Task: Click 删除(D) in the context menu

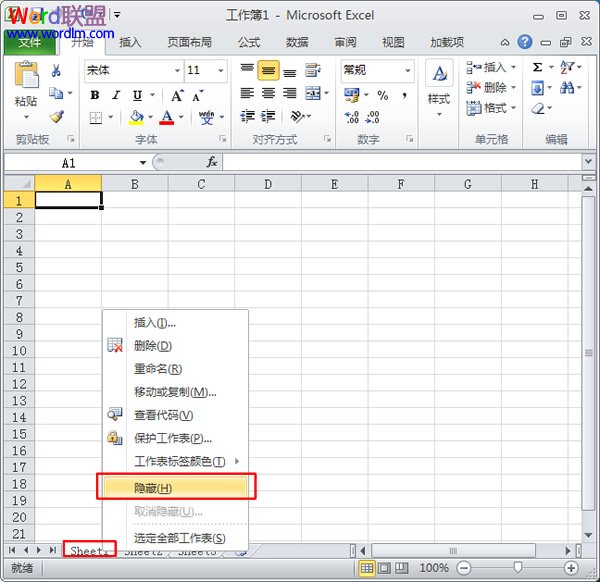Action: [153, 346]
